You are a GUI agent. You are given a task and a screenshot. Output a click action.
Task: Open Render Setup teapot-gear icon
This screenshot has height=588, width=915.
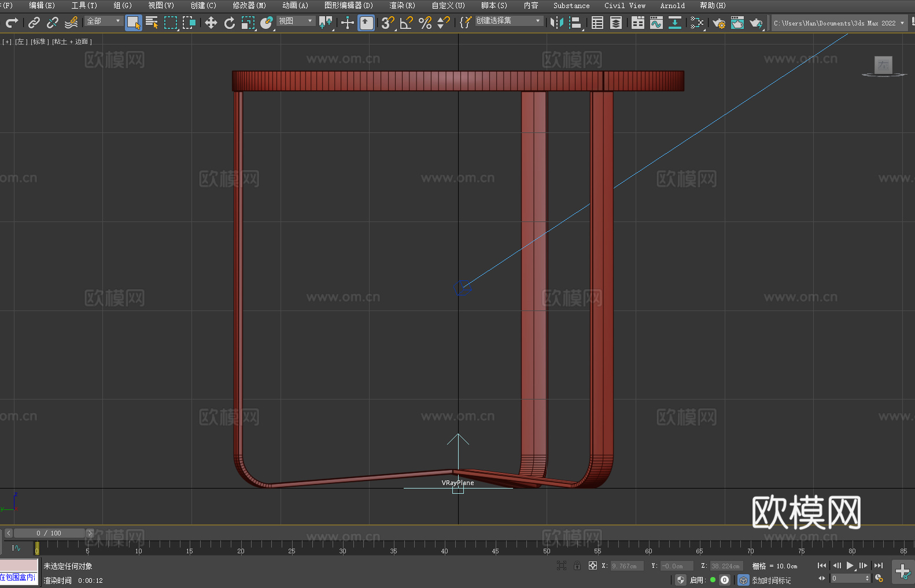tap(719, 23)
